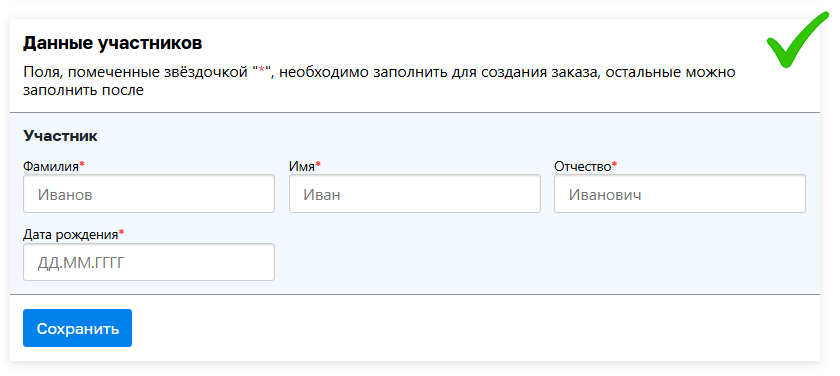Click the Участник section heading

[x=60, y=136]
